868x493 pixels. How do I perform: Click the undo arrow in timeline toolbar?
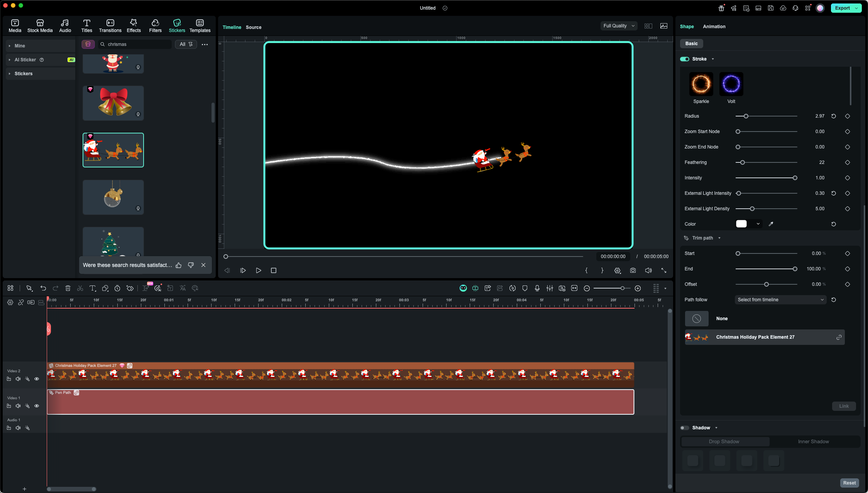[43, 288]
